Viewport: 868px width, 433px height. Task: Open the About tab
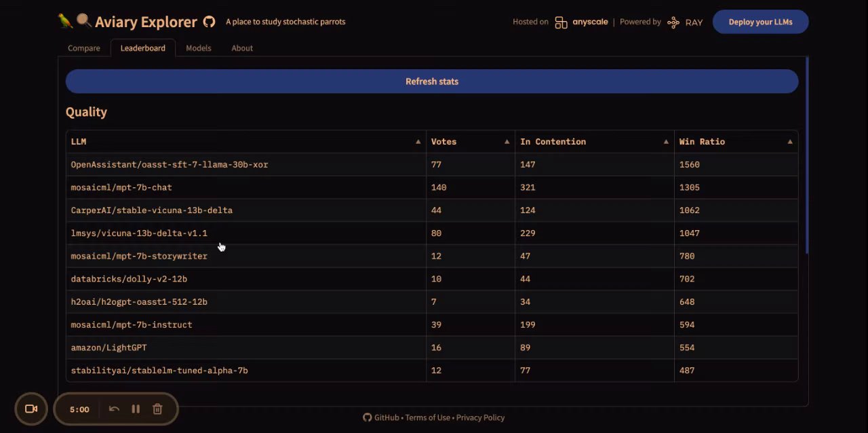click(x=242, y=48)
